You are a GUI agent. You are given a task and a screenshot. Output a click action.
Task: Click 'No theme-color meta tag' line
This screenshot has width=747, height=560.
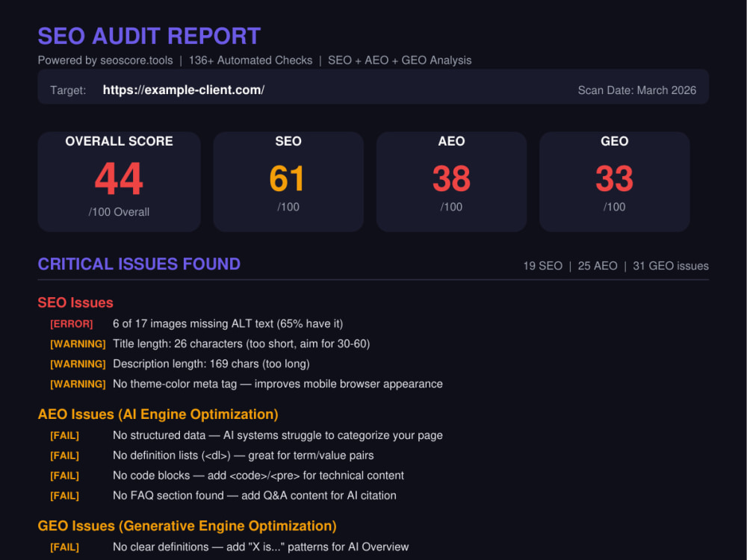click(278, 384)
